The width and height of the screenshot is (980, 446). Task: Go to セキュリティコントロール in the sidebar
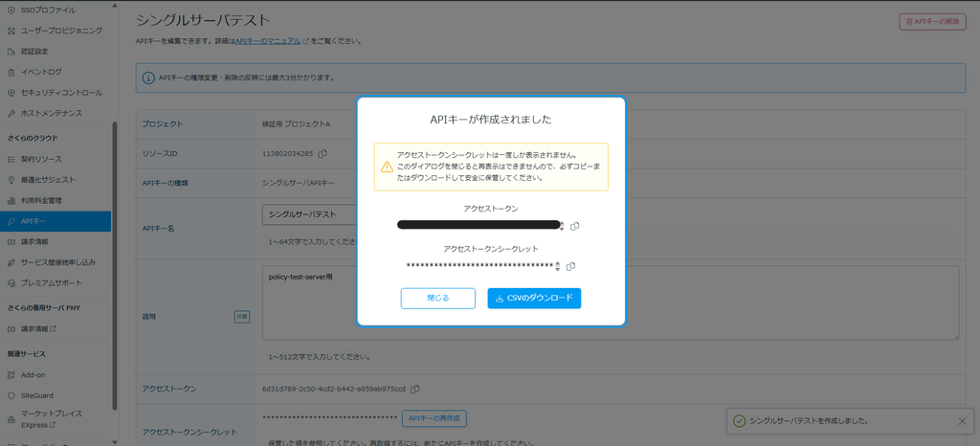[x=56, y=93]
